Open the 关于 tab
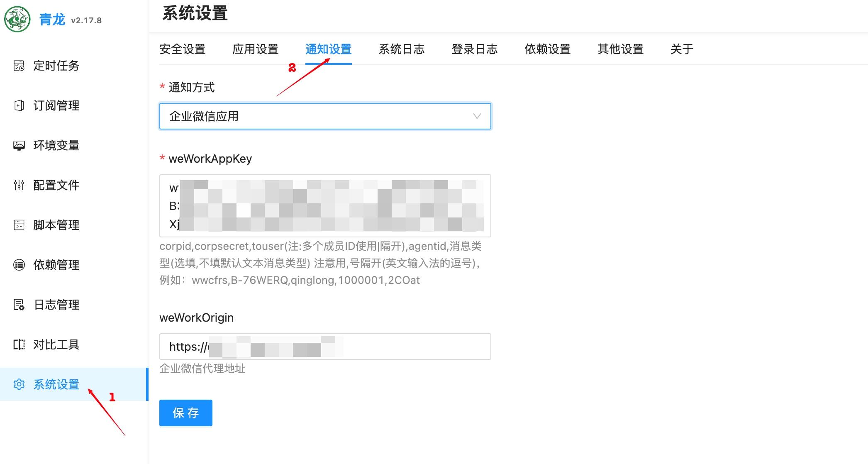868x464 pixels. 682,49
